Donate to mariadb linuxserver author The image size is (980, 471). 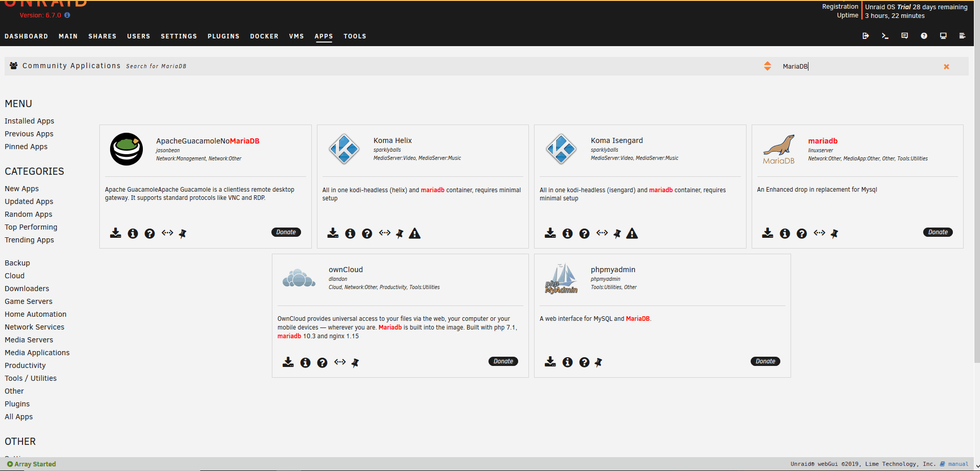(938, 232)
